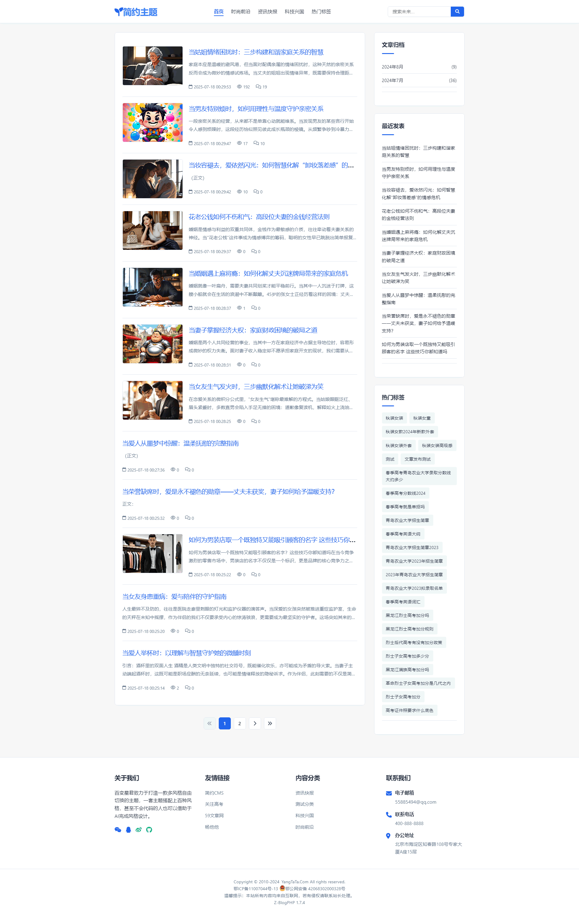Select page 2 in pagination

tap(240, 723)
